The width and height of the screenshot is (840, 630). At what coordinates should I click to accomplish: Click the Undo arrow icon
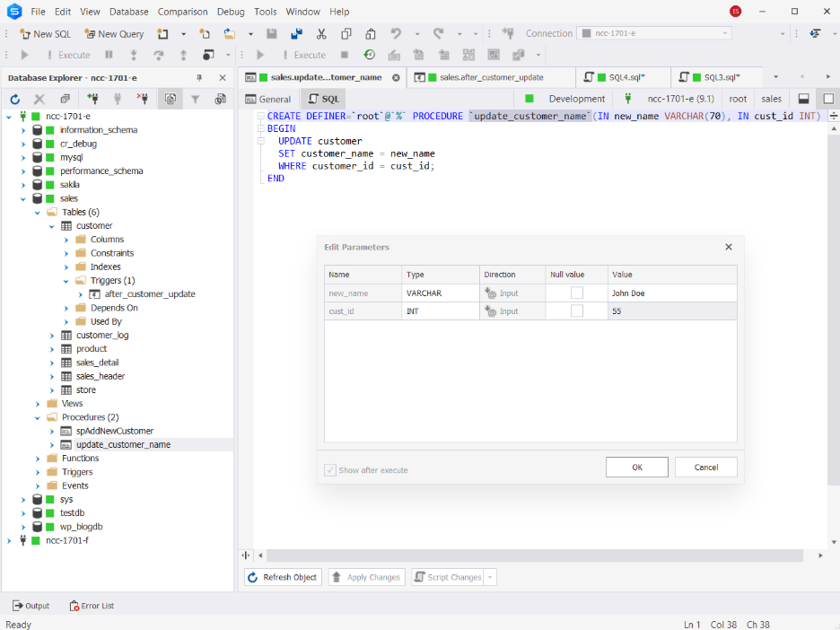[396, 34]
